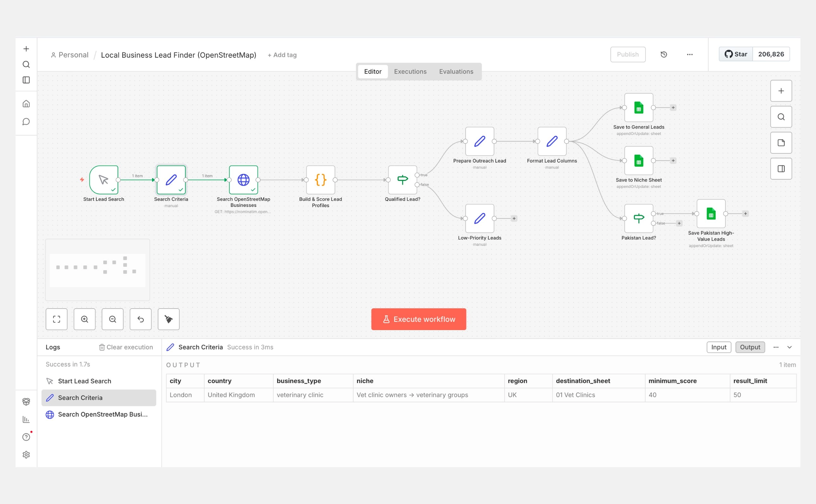Open the help question mark icon
Image resolution: width=816 pixels, height=504 pixels.
click(26, 437)
